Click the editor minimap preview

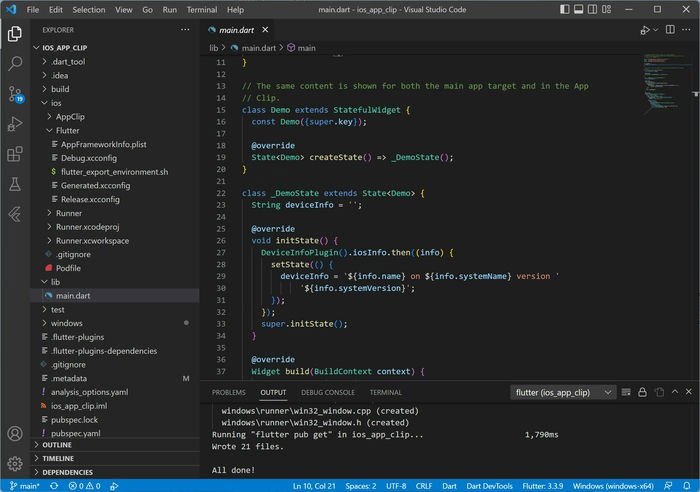pos(664,83)
